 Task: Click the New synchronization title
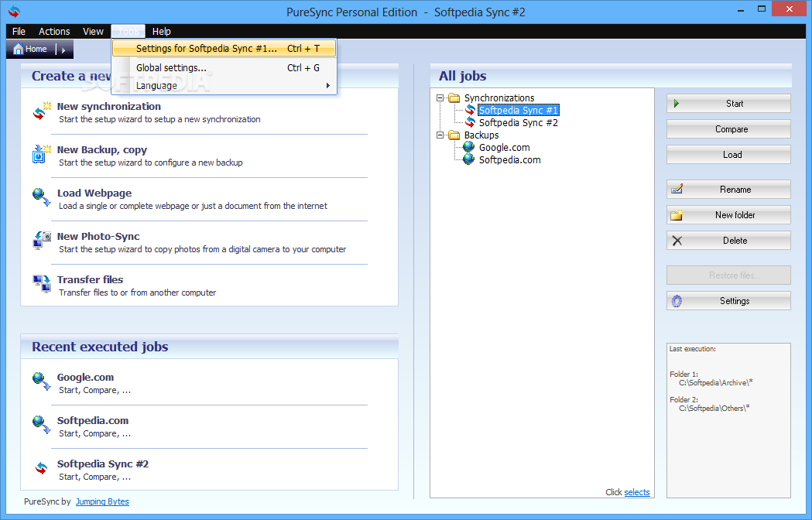coord(108,106)
